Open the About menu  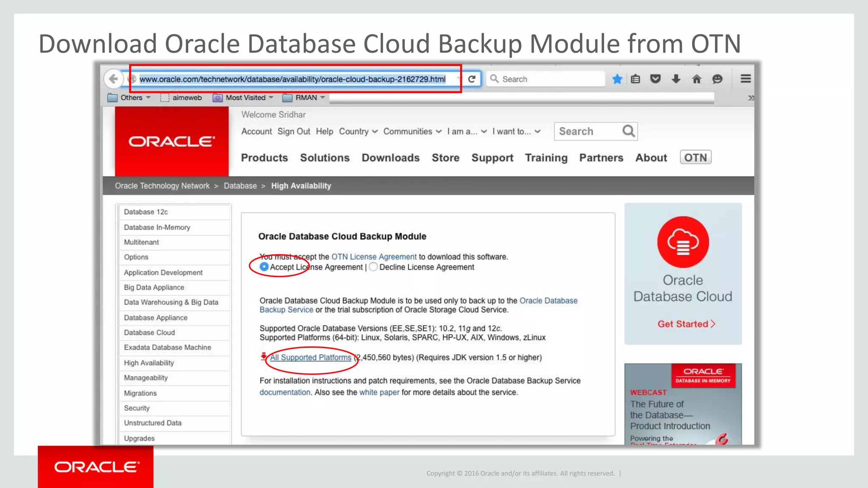(x=651, y=158)
